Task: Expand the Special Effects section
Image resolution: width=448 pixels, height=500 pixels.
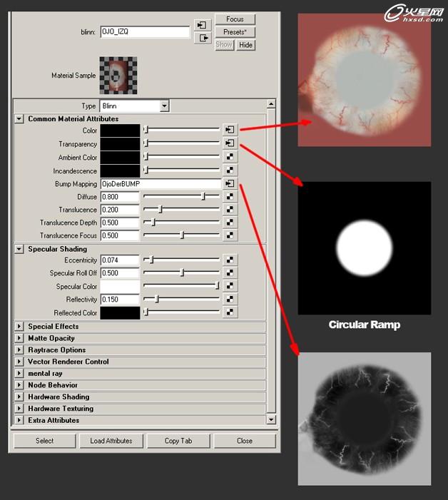Action: point(19,326)
